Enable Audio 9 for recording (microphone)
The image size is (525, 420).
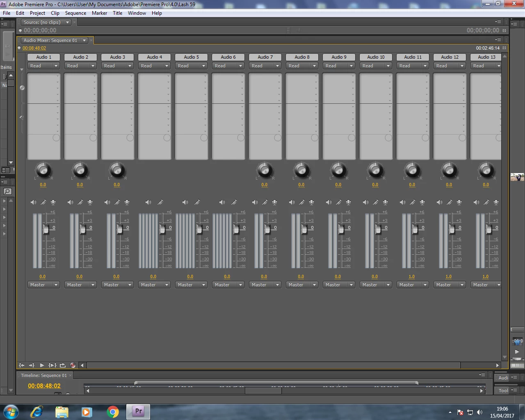click(x=348, y=202)
